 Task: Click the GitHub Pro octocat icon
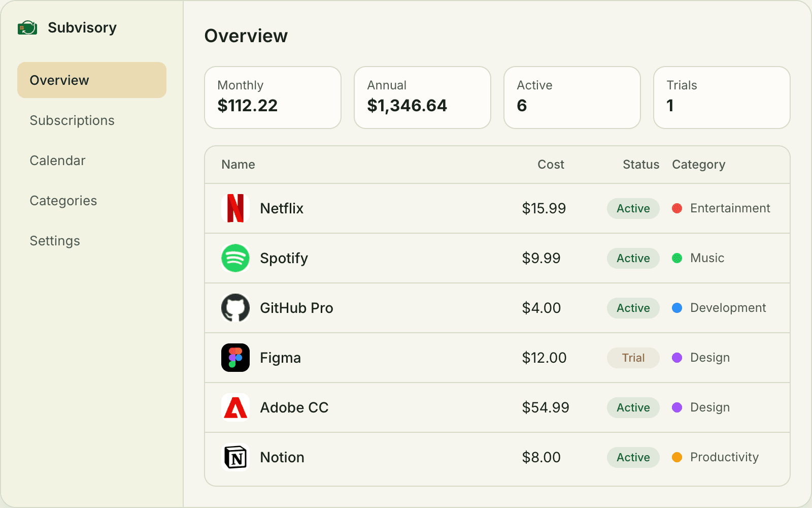(235, 308)
